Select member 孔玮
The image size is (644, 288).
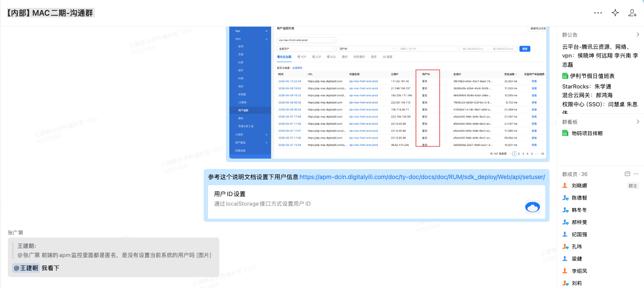coord(577,247)
